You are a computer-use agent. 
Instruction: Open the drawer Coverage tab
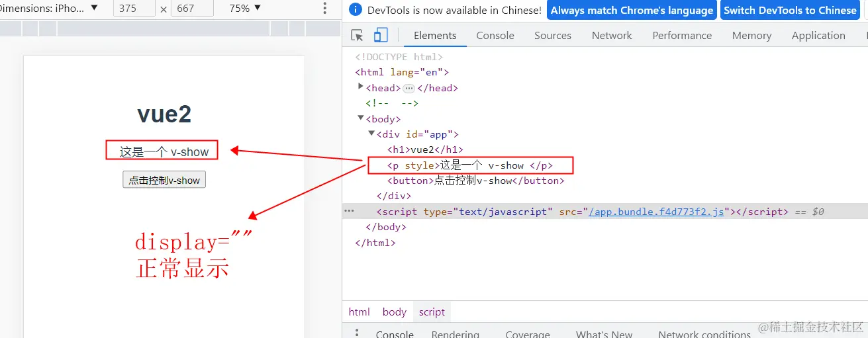pos(528,333)
